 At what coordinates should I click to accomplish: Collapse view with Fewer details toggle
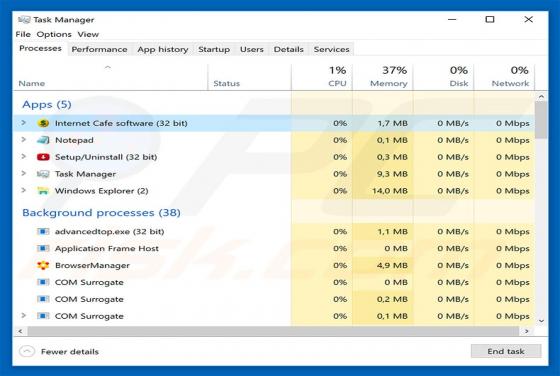coord(59,352)
